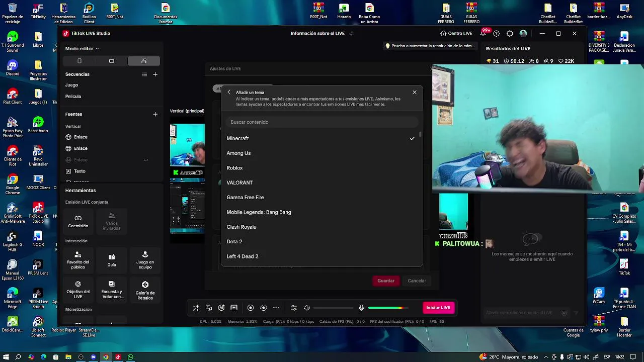644x362 pixels.
Task: Focus the Buscar contenido search field
Action: pos(321,122)
